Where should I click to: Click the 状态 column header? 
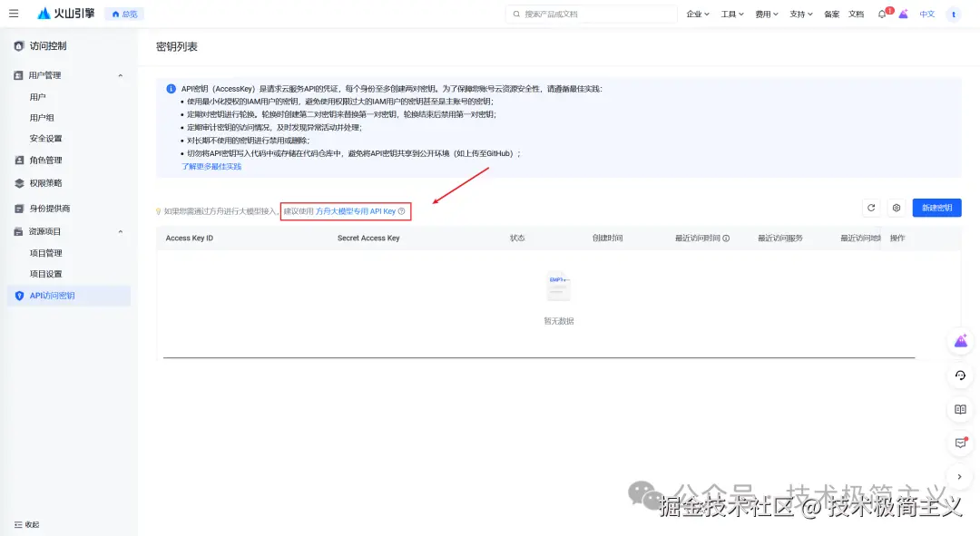pyautogui.click(x=517, y=238)
